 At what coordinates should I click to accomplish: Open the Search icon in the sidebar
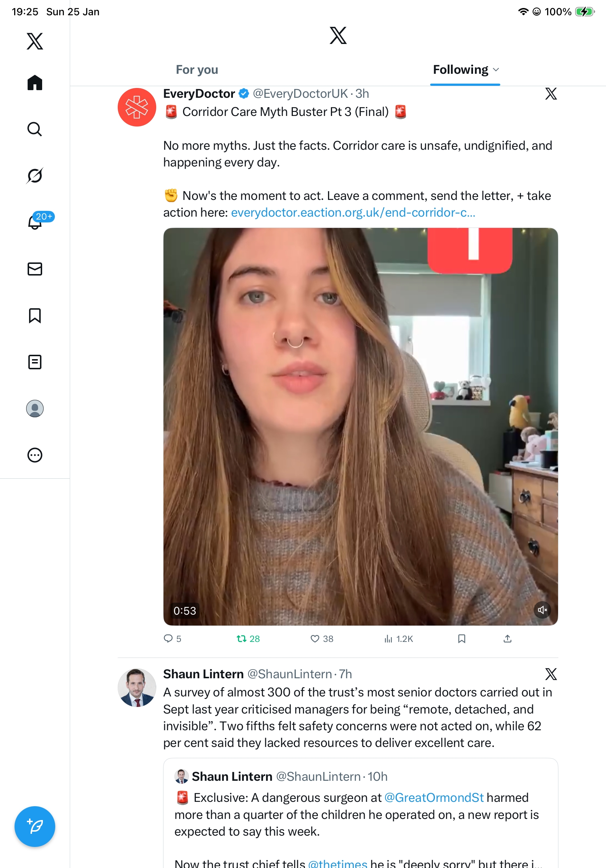tap(35, 129)
